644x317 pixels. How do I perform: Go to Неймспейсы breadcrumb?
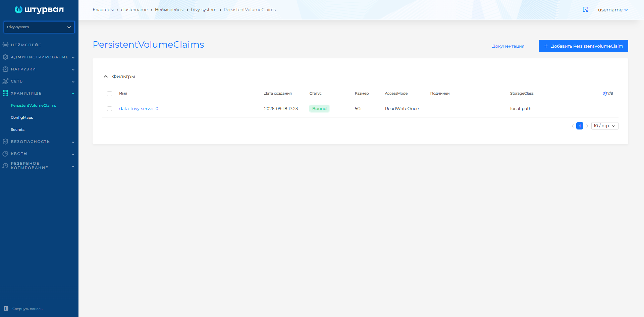point(169,10)
